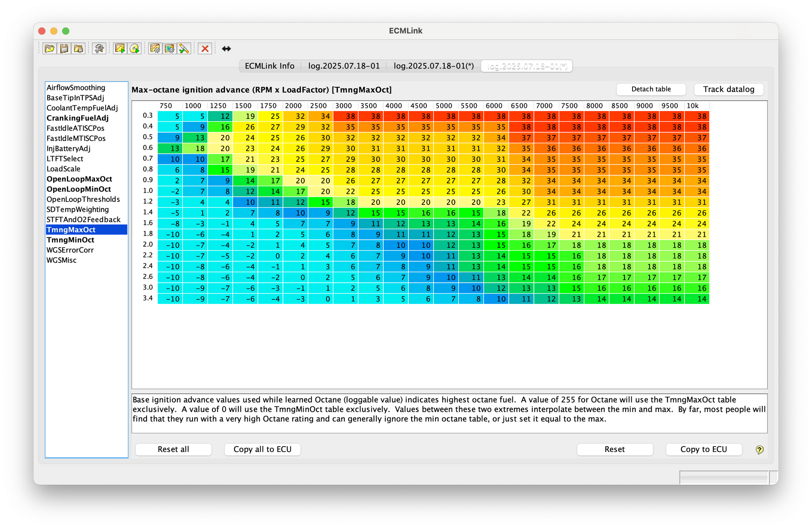Select cell at load 1.2, RPM 3000
The image size is (812, 529).
point(346,202)
